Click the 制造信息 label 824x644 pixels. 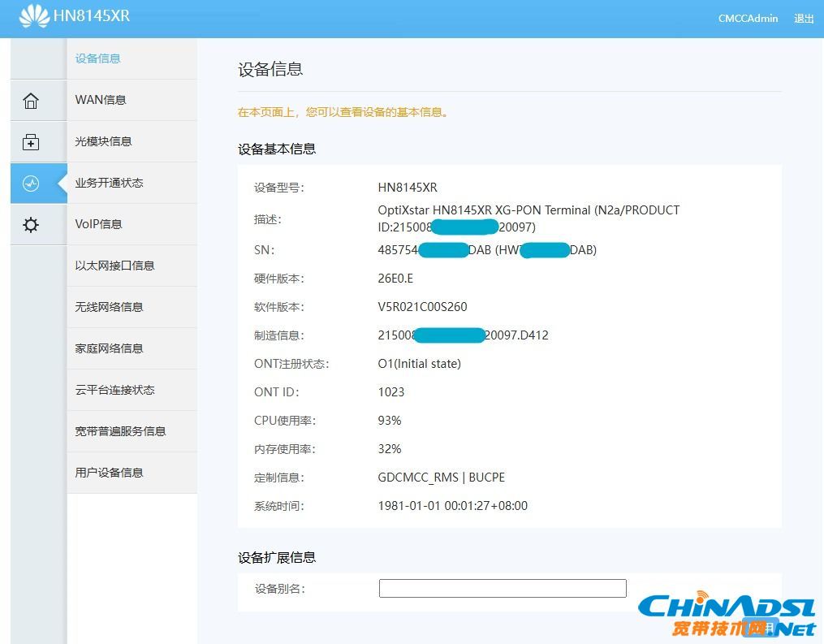pos(279,335)
